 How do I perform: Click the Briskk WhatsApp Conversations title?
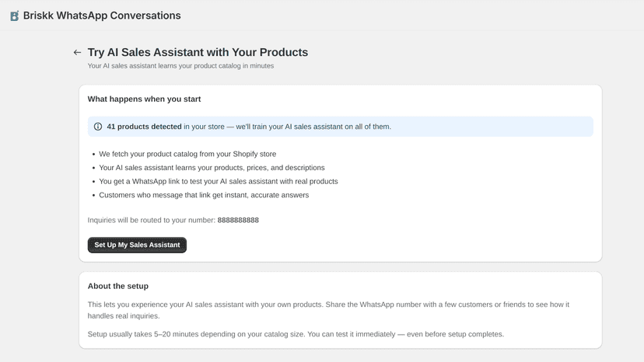pyautogui.click(x=102, y=16)
